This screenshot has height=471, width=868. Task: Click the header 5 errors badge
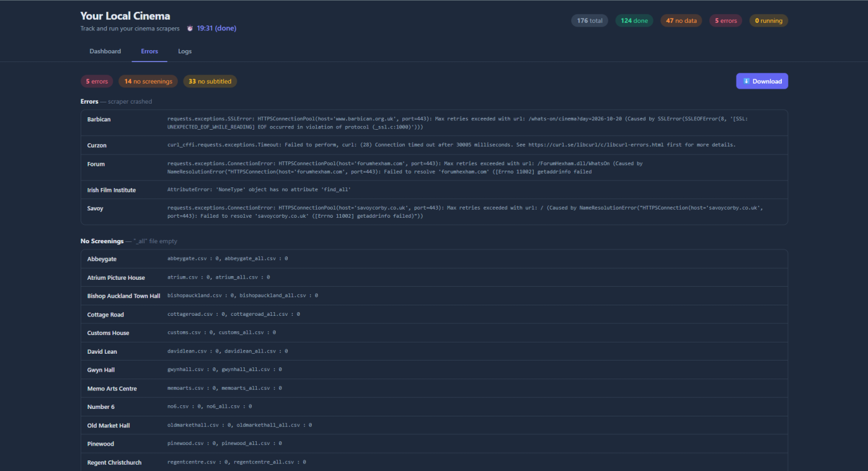pyautogui.click(x=726, y=20)
